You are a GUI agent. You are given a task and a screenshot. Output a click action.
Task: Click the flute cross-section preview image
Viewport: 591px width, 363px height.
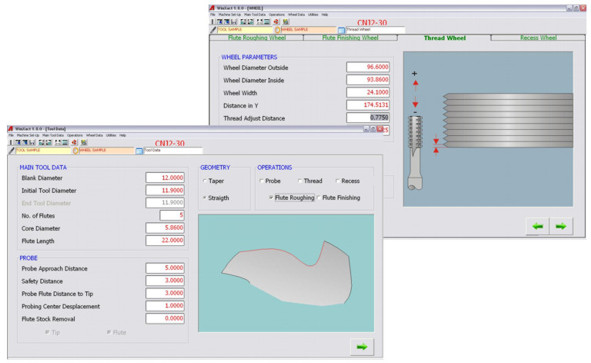(x=286, y=273)
